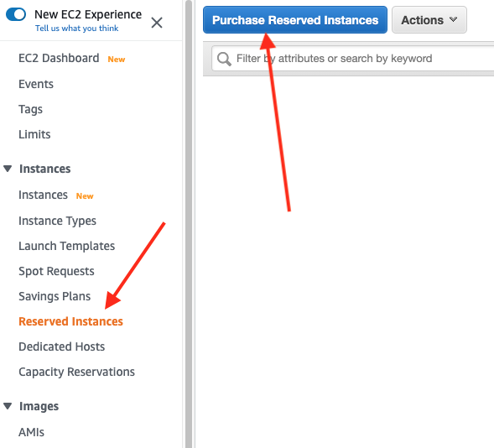This screenshot has height=448, width=494.
Task: Collapse the Instances section triangle
Action: 8,169
